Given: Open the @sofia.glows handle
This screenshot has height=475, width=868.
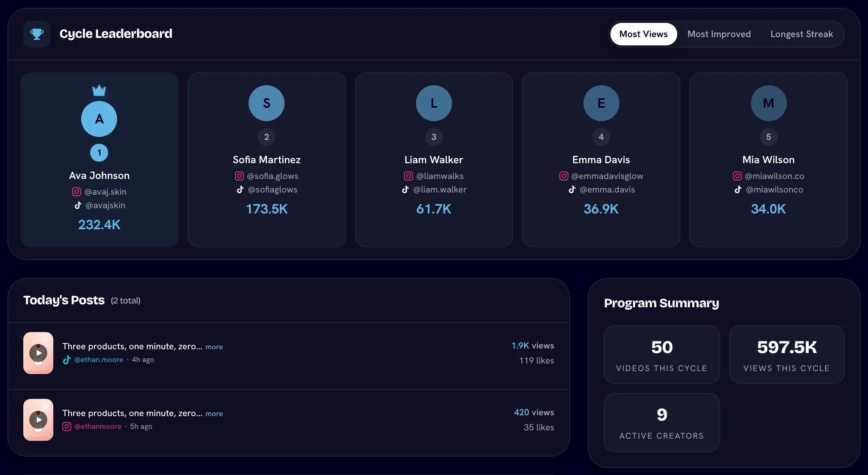Looking at the screenshot, I should (273, 176).
